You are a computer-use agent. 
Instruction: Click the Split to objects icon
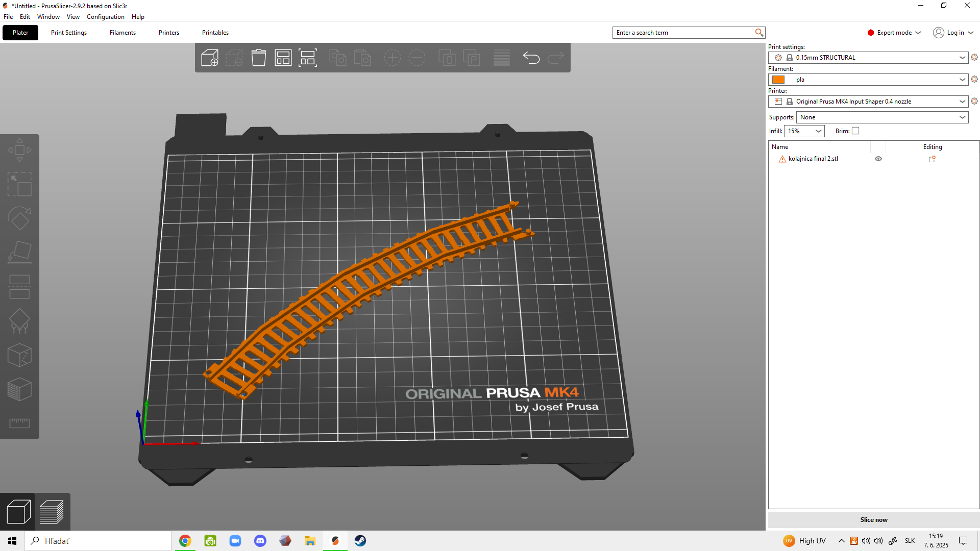point(447,58)
